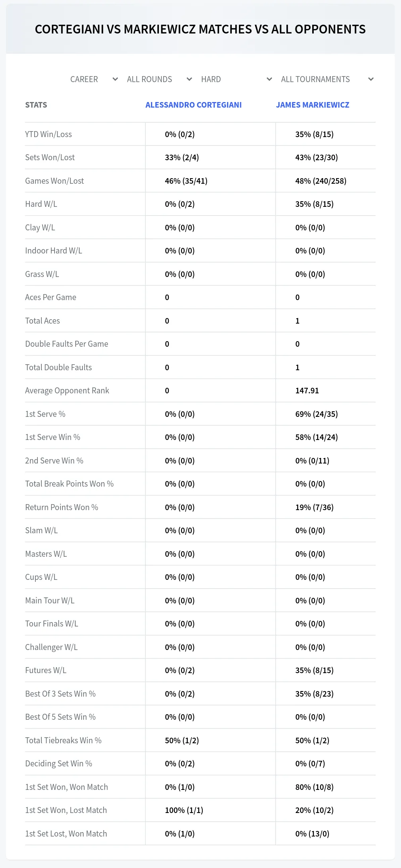
Task: Click the Futures W/L row label
Action: [46, 670]
